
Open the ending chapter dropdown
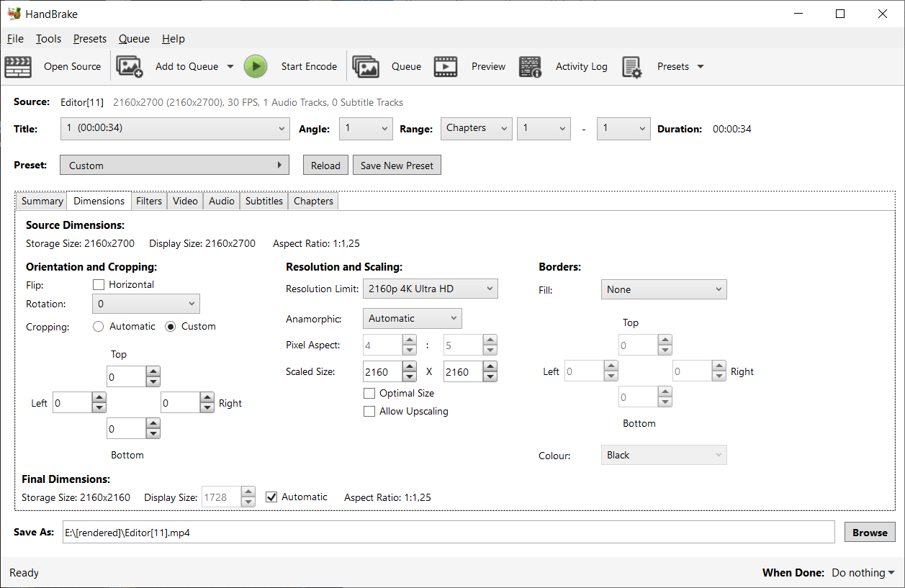tap(623, 128)
